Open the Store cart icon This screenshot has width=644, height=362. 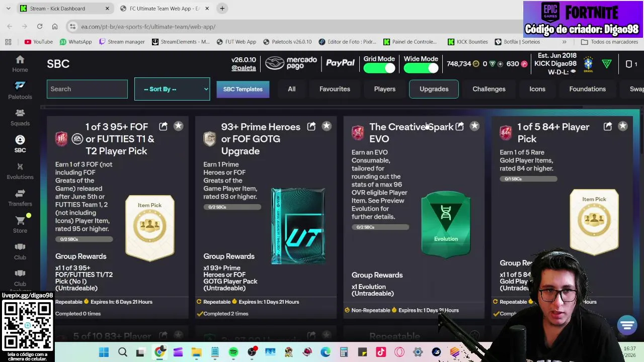point(20,224)
